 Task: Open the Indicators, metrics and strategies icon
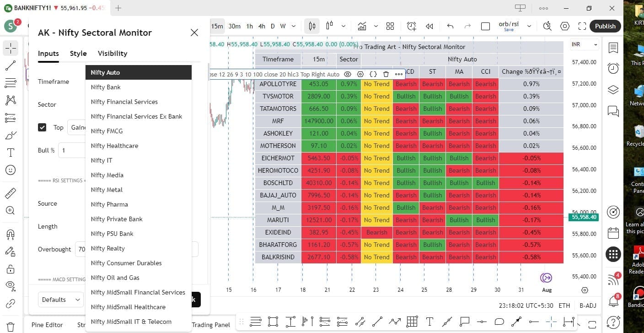tap(362, 26)
